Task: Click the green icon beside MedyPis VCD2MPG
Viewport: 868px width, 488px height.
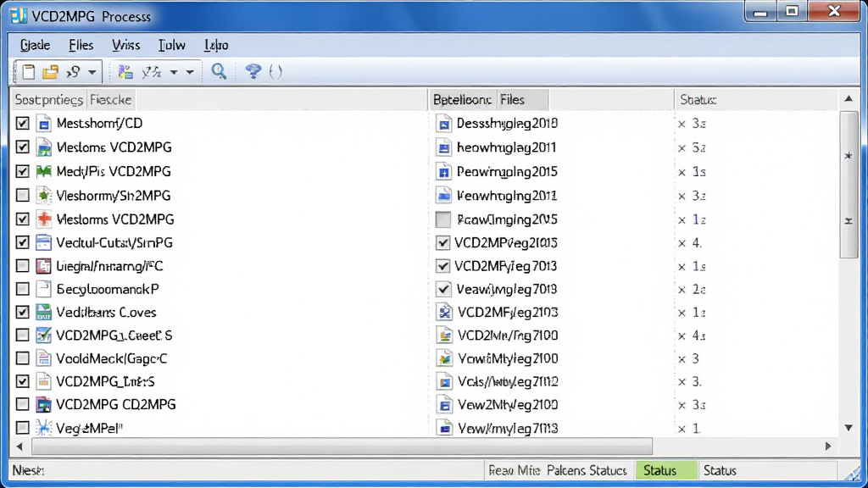Action: [x=44, y=171]
